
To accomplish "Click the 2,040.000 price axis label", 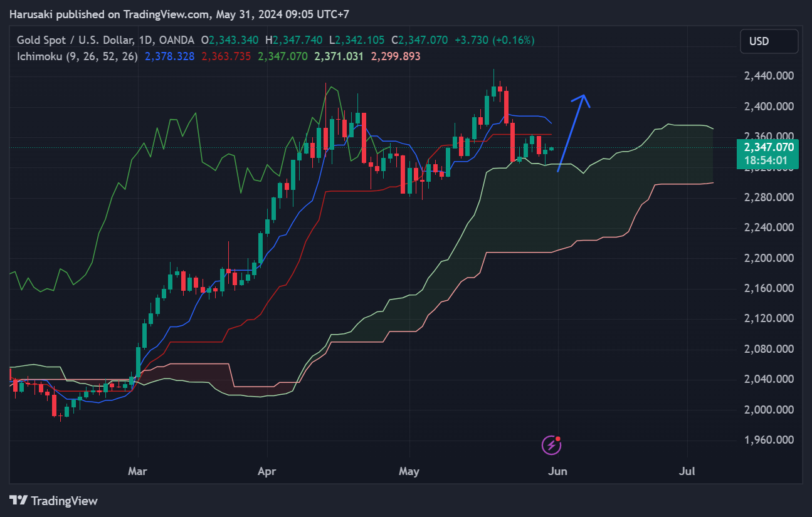I will 769,380.
